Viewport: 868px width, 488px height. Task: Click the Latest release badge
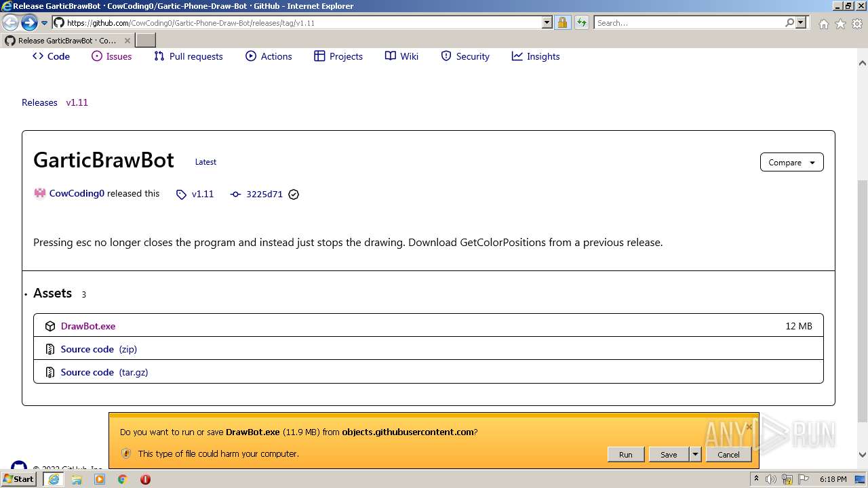click(x=205, y=162)
